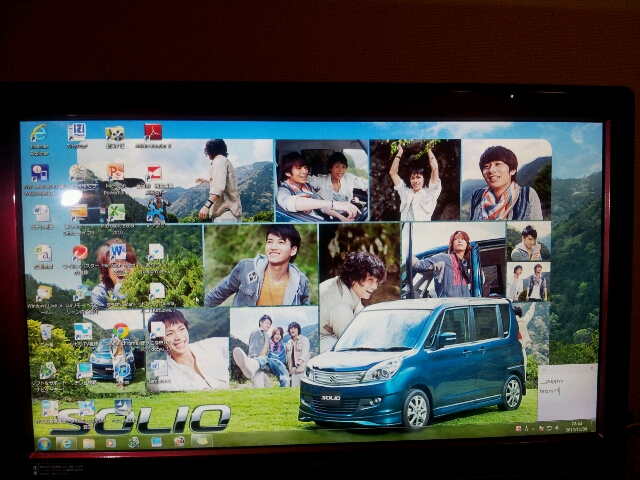
Task: Open the Twitter file right of Google Chrome
Action: [x=157, y=336]
